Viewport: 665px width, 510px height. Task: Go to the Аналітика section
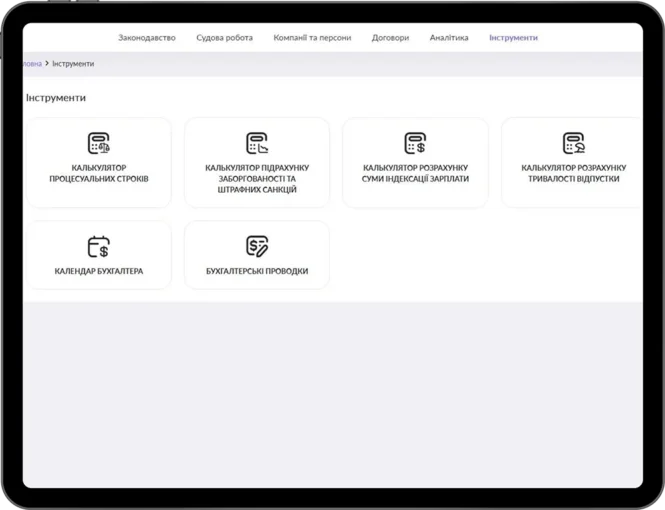tap(449, 38)
